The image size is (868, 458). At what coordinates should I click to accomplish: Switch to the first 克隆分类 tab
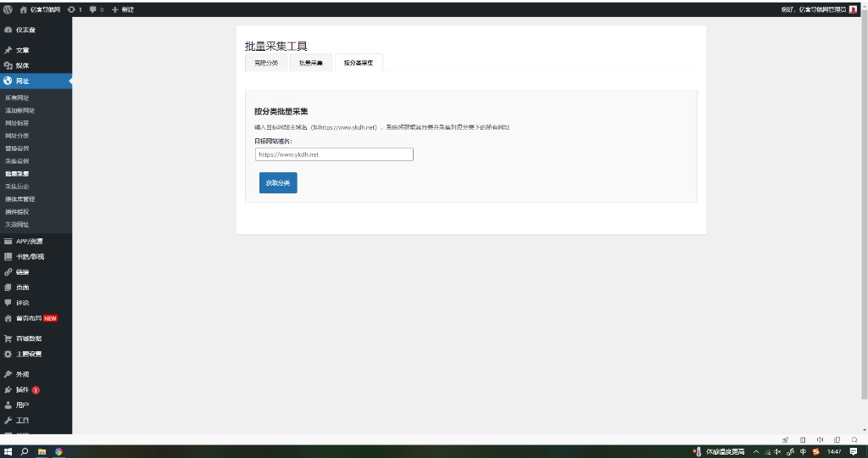point(266,64)
